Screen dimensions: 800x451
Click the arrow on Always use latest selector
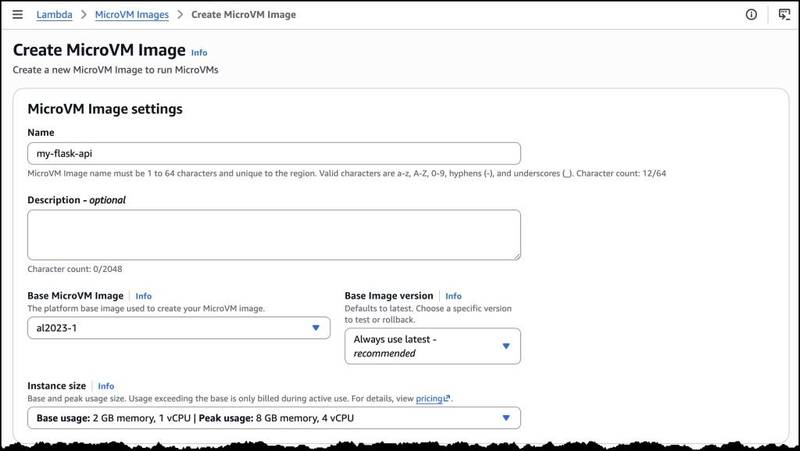point(506,346)
